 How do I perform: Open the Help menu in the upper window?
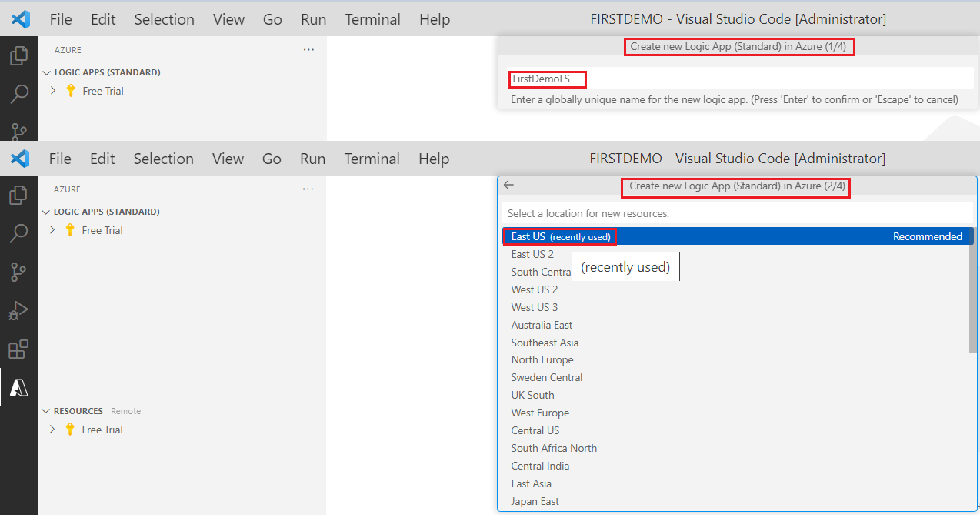(x=435, y=19)
